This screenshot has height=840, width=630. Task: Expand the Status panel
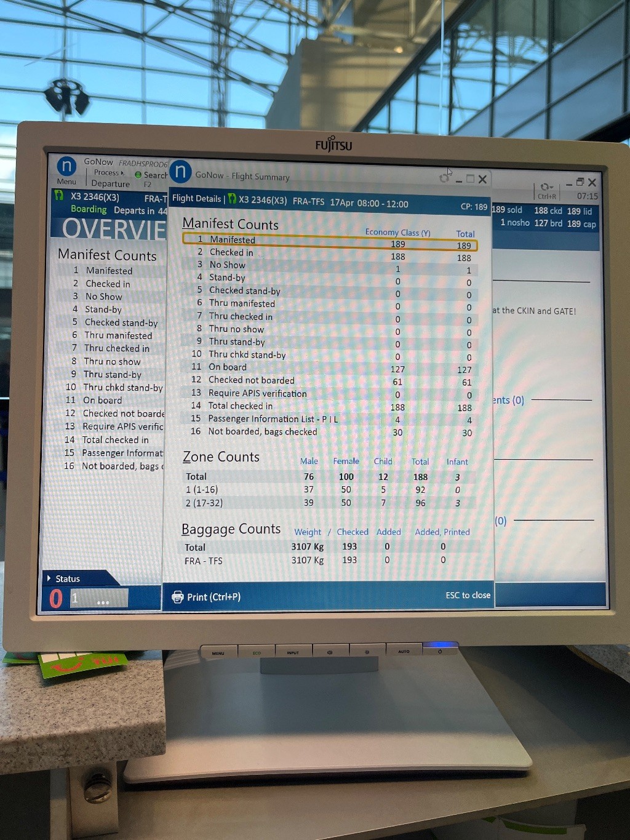pyautogui.click(x=49, y=578)
